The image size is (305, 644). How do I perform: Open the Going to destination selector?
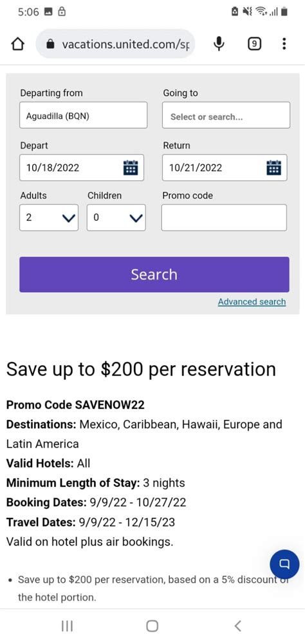(226, 115)
